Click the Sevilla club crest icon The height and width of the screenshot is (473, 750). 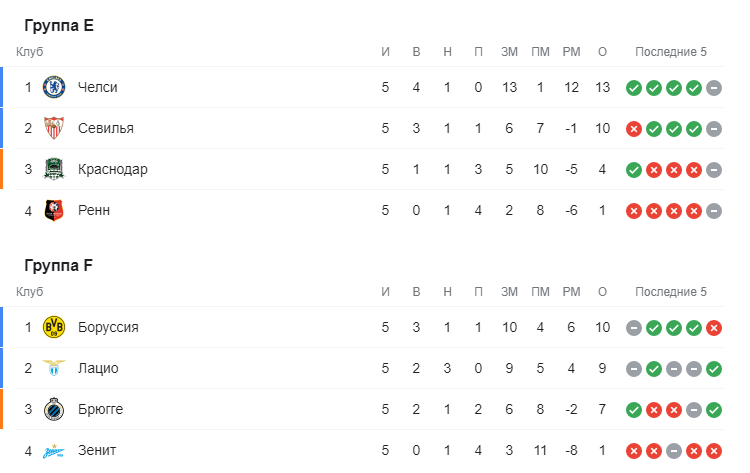(x=54, y=128)
